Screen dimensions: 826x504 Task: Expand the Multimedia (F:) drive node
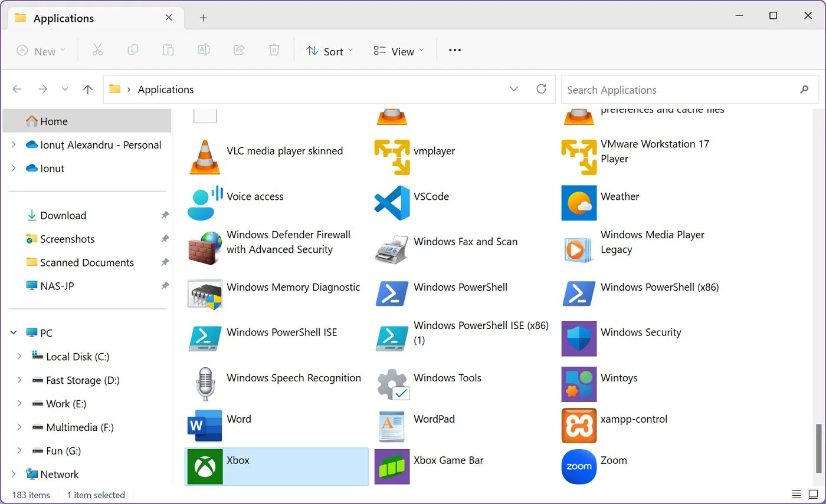[x=19, y=427]
